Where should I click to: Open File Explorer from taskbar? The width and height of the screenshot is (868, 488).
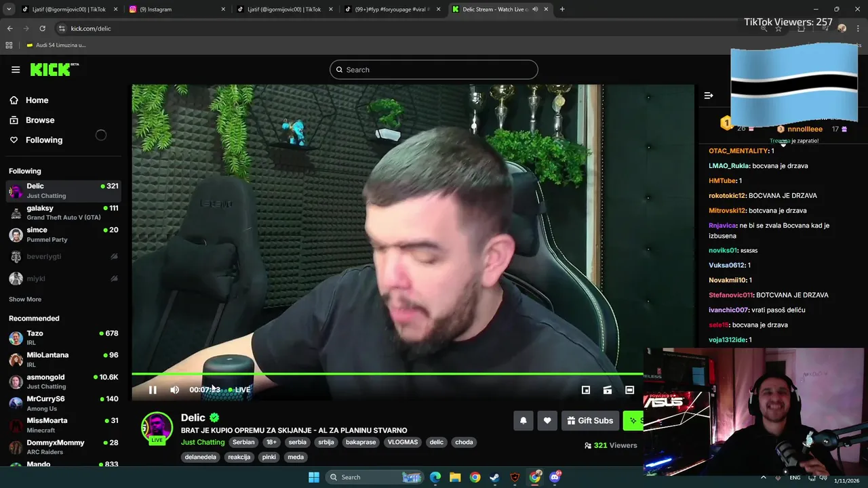pyautogui.click(x=455, y=477)
